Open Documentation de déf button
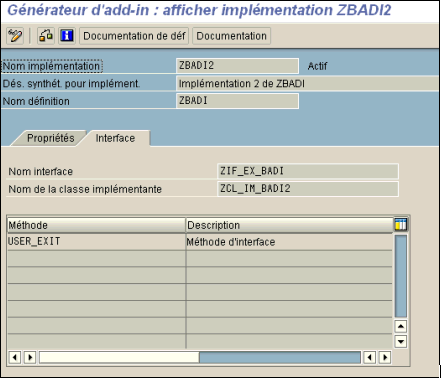Viewport: 441px width, 378px height. pyautogui.click(x=134, y=36)
